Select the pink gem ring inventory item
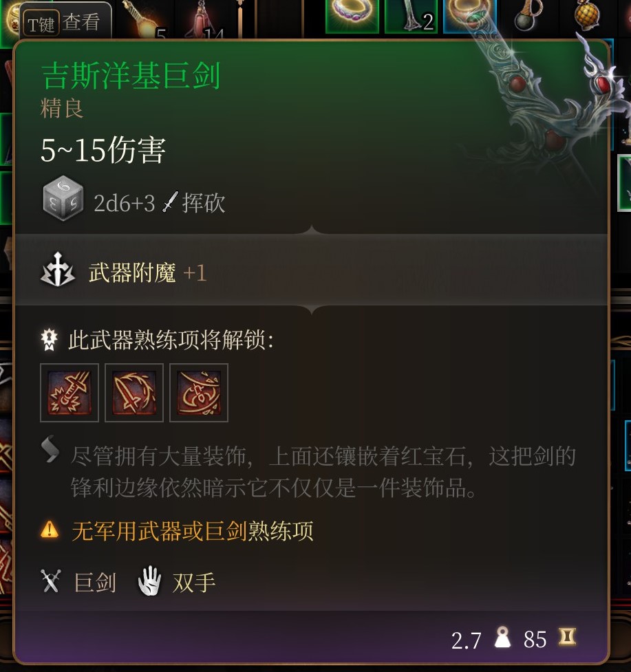 352,15
